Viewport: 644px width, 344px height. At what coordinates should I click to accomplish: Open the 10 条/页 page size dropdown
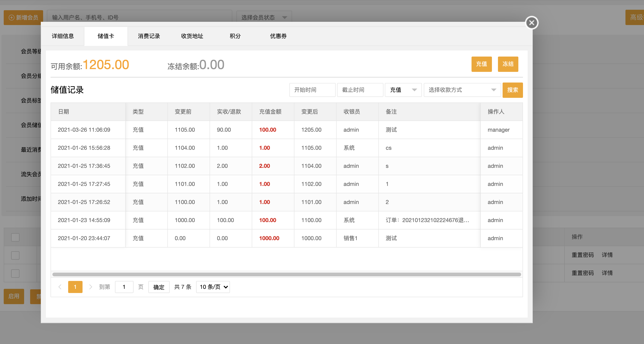coord(213,287)
